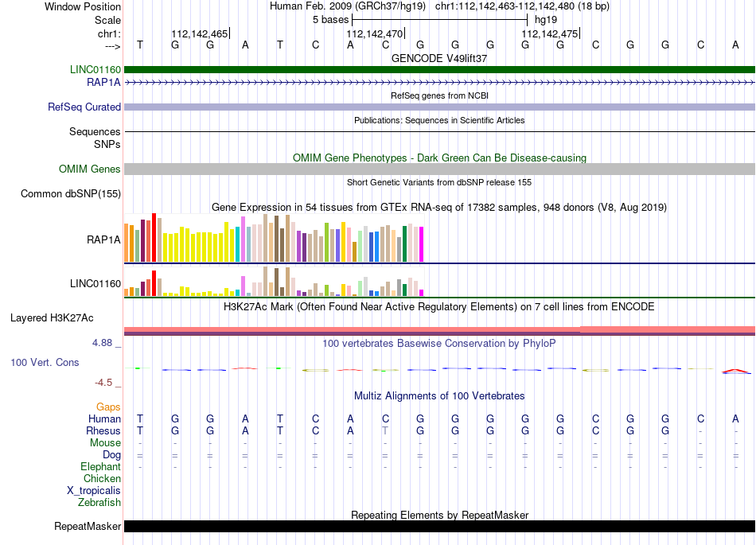Open Multiz Alignments of 100 Vertebrates title

coord(439,395)
